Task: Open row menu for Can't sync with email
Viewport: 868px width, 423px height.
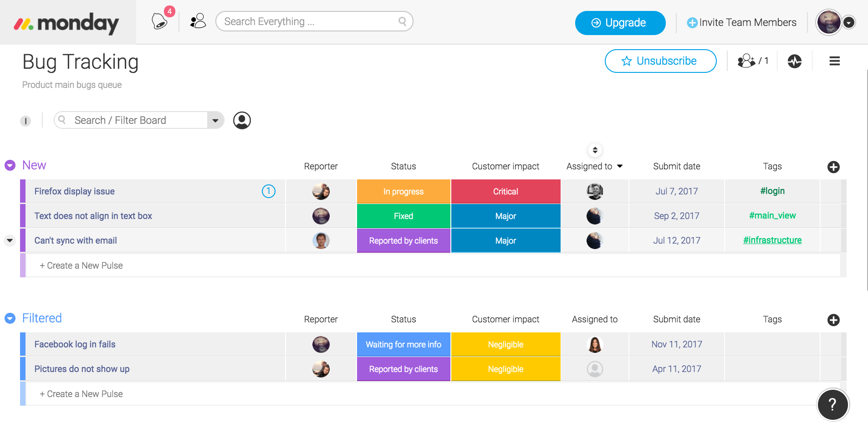Action: click(10, 240)
